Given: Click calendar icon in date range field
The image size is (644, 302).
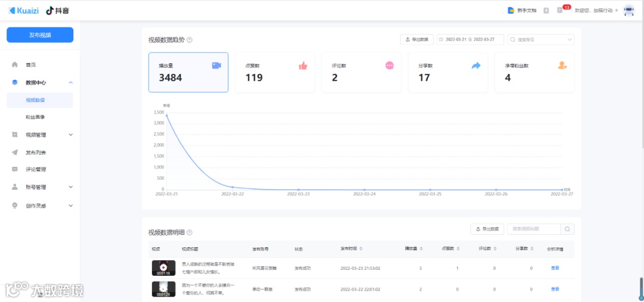Looking at the screenshot, I should pos(441,40).
